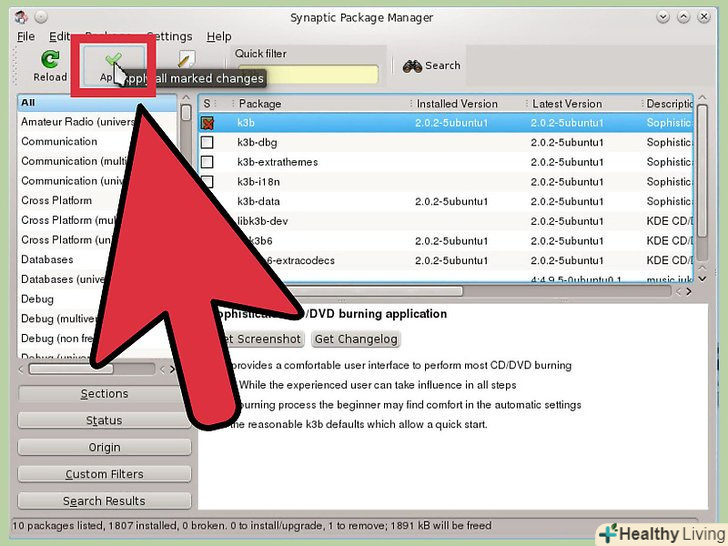
Task: Open the Edit menu
Action: point(59,36)
